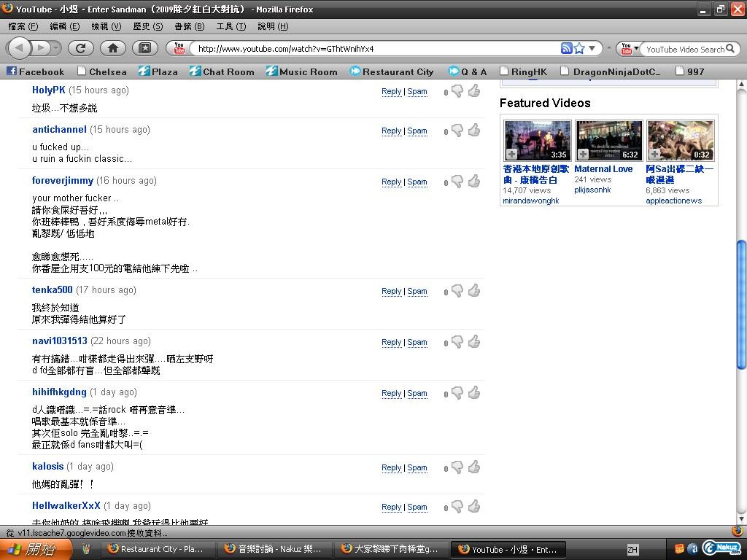Click the scrollbar down arrow
The height and width of the screenshot is (560, 747).
pos(741,518)
